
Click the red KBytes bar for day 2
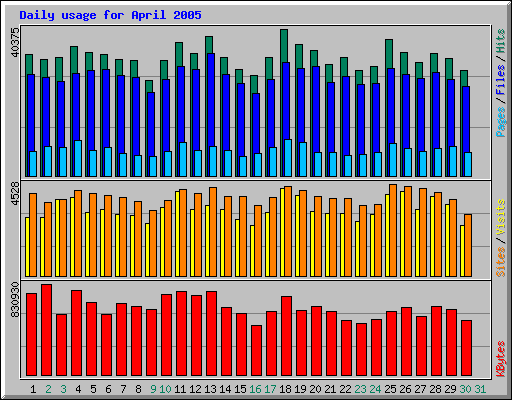pyautogui.click(x=46, y=330)
